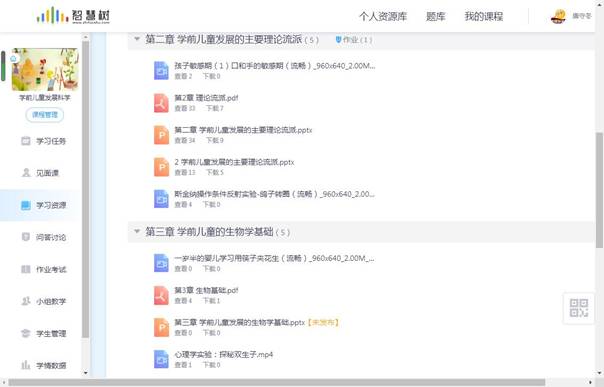
Task: Collapse the 第二章 学前儿童发展的主要理论流派 section
Action: pyautogui.click(x=137, y=39)
